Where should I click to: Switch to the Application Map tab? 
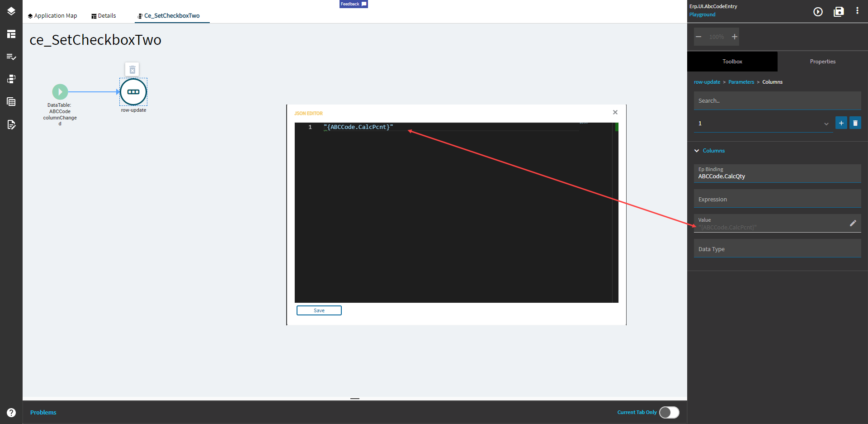tap(52, 15)
